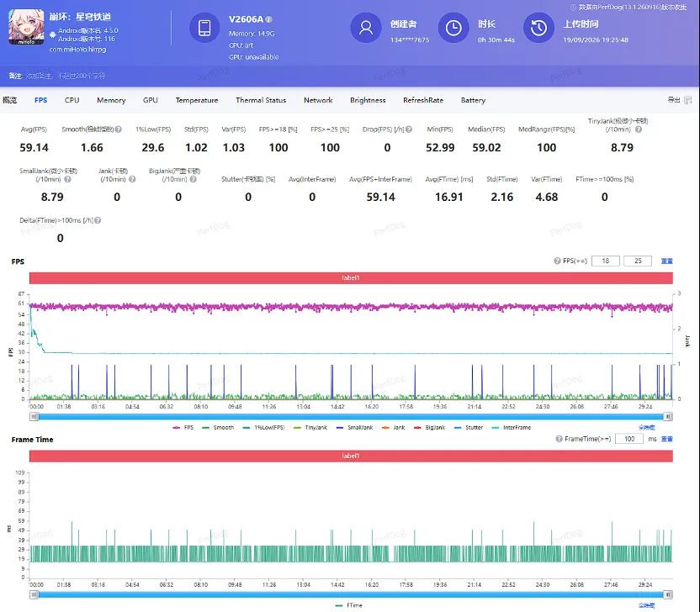Viewport: 700px width, 612px height.
Task: Click the info icon beside V2606A
Action: (x=268, y=19)
